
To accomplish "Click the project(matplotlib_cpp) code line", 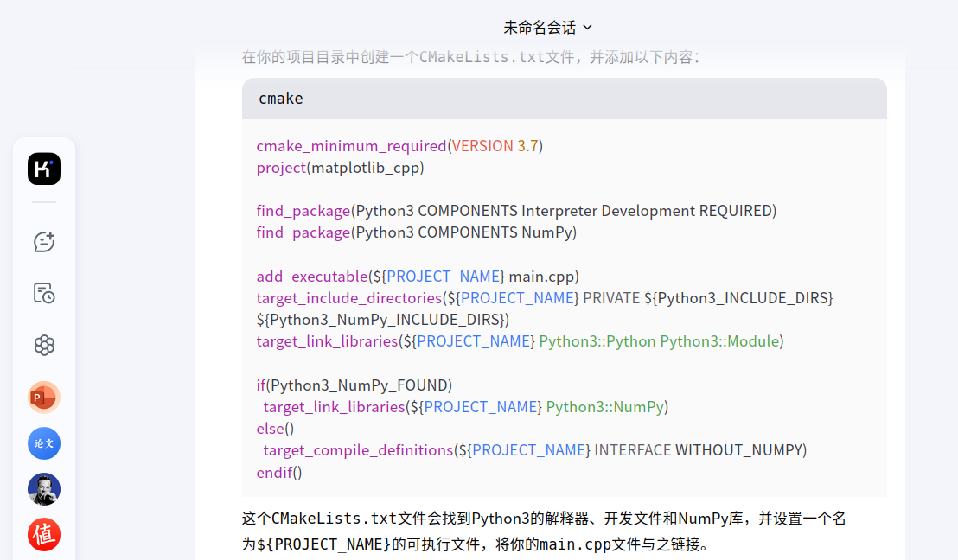I will 339,167.
